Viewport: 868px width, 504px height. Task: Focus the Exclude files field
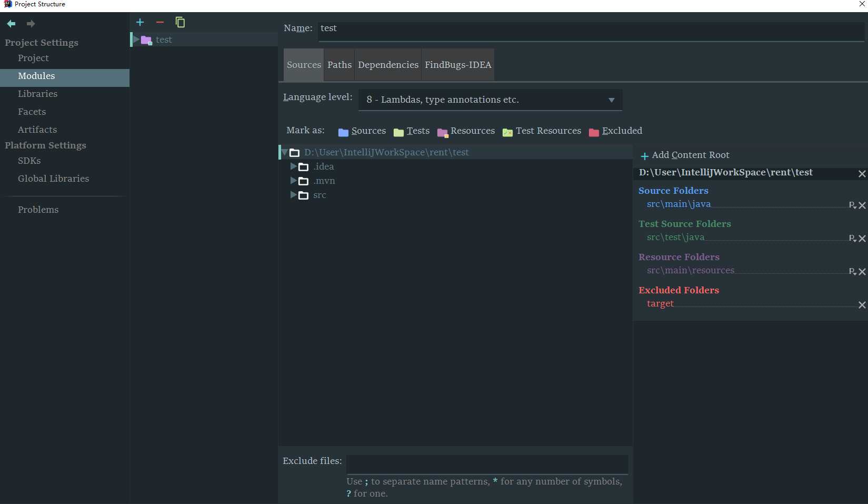(487, 464)
